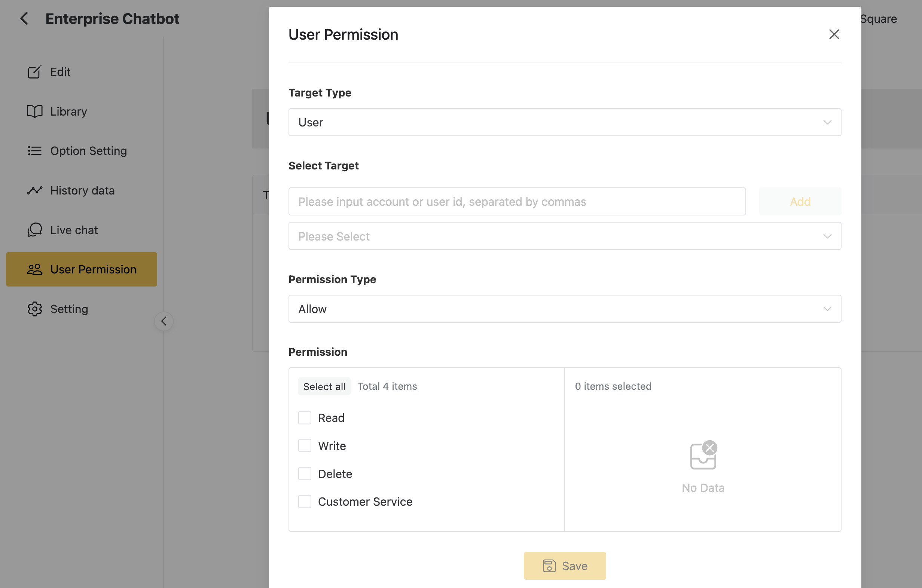
Task: Click the Enterprise Chatbot title
Action: click(112, 18)
